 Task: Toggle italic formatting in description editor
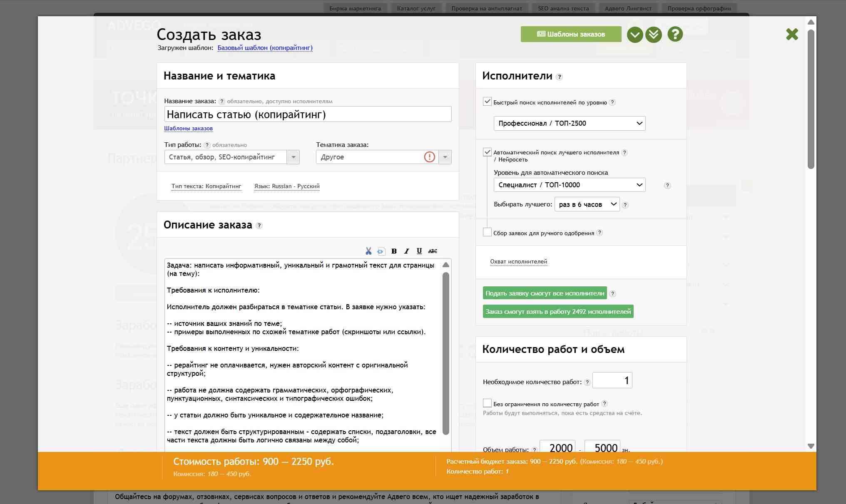(x=407, y=251)
